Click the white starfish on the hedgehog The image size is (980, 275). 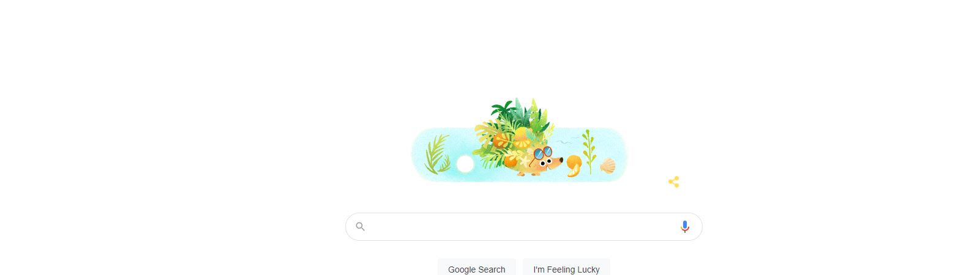tap(525, 161)
